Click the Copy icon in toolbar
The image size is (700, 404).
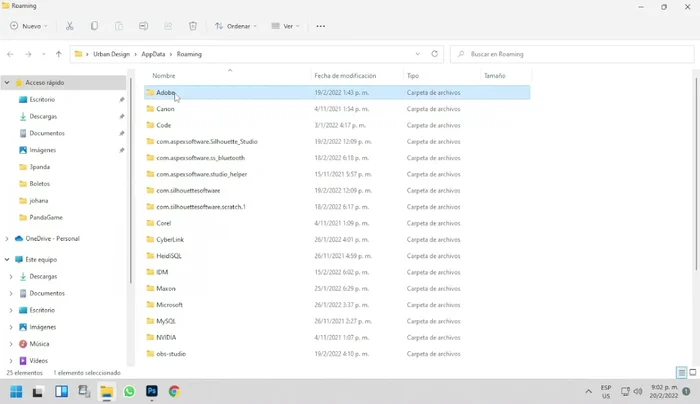94,25
